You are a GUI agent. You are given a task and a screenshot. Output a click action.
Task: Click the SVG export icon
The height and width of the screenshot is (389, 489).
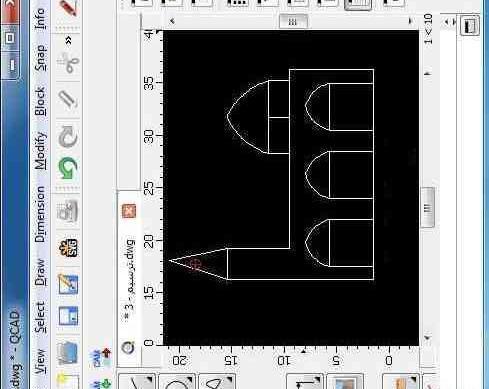[x=69, y=248]
